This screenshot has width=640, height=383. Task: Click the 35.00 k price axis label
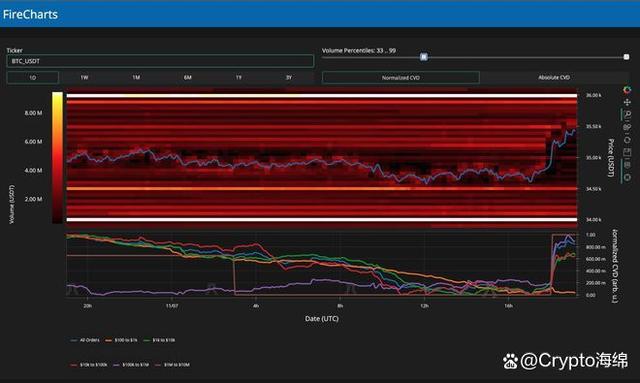click(x=593, y=158)
